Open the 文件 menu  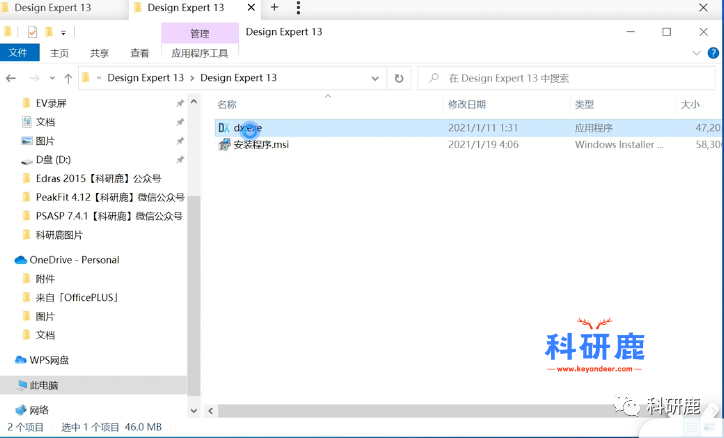17,53
